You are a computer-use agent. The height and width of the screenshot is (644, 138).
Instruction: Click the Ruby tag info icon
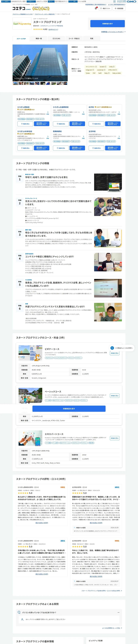pyautogui.click(x=109, y=73)
